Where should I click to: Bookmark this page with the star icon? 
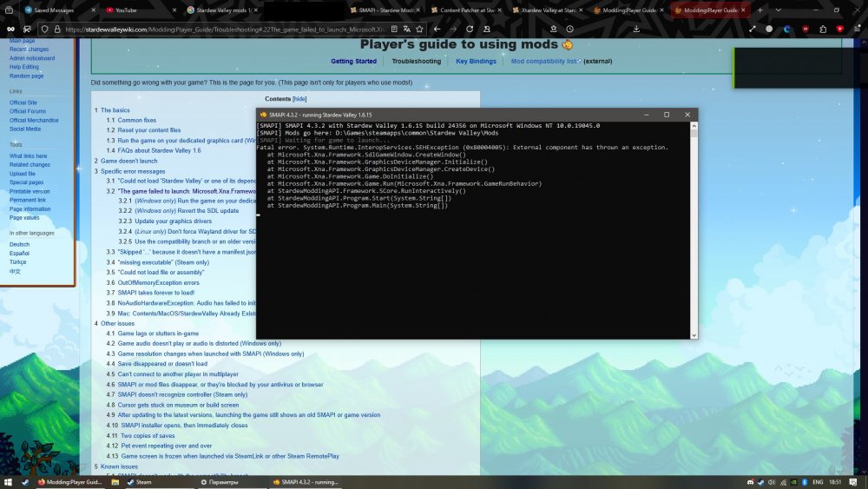419,29
